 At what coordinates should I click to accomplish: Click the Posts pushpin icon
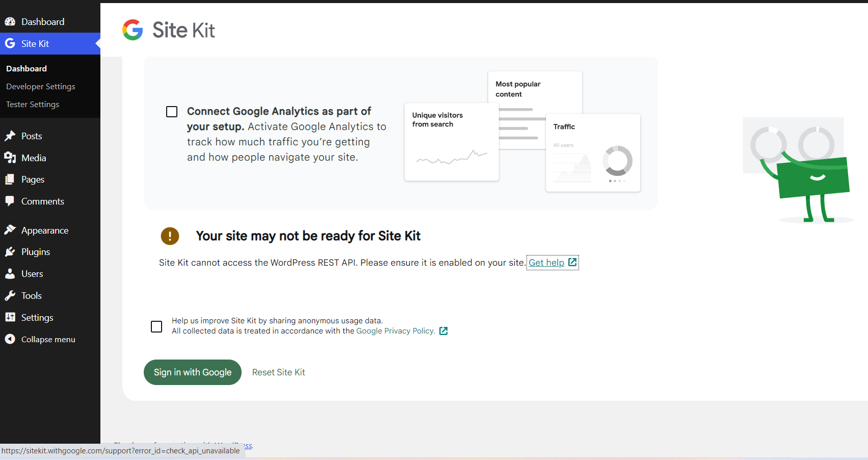(x=10, y=136)
